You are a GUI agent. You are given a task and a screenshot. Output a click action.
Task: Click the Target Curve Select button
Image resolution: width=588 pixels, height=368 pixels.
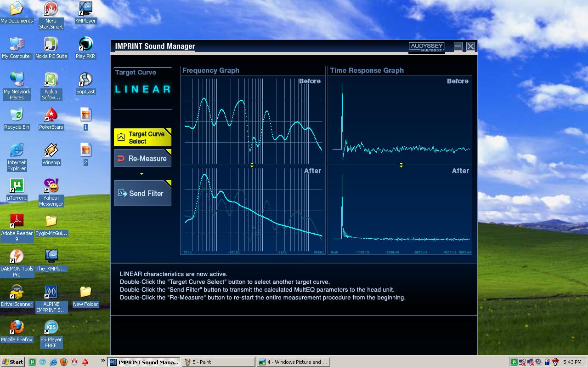coord(142,138)
